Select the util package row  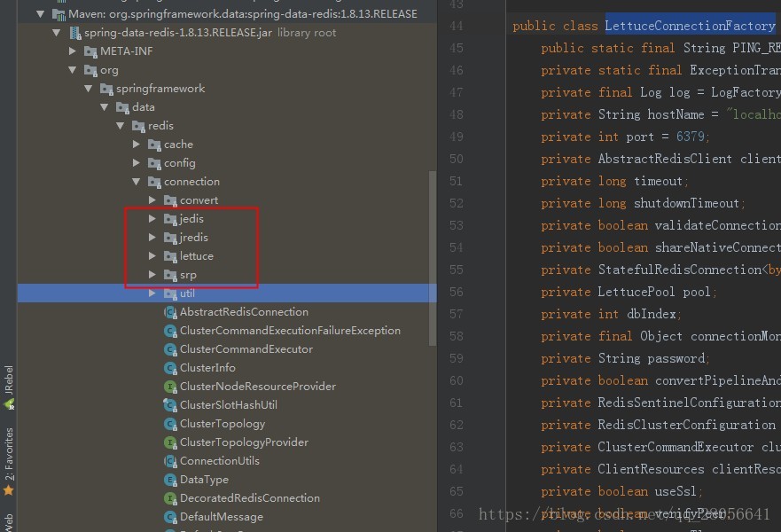pos(227,293)
